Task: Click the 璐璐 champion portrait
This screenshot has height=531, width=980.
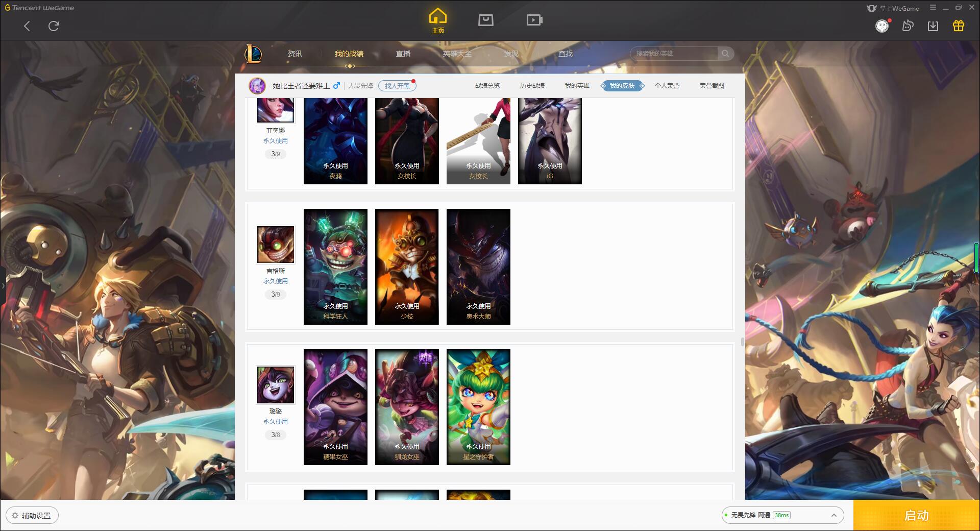Action: point(276,385)
